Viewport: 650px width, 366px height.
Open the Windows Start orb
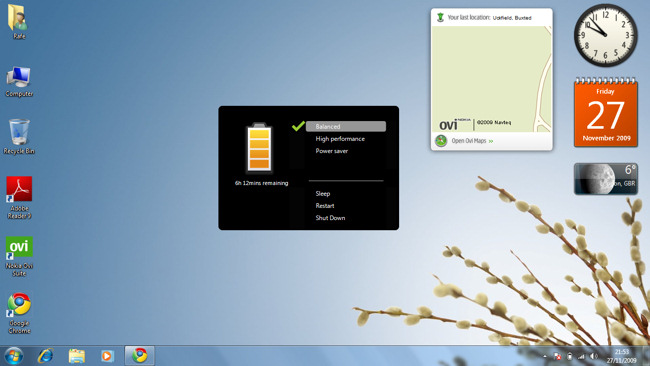click(x=14, y=356)
